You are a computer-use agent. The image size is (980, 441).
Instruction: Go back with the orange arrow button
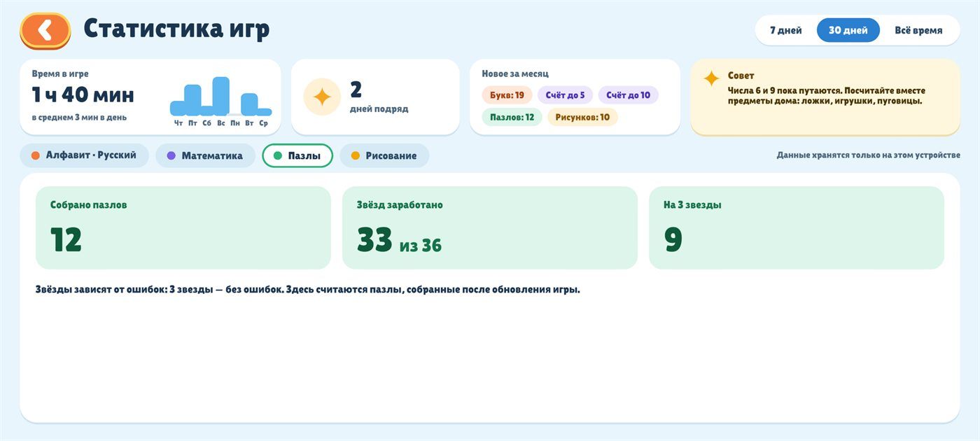(45, 31)
